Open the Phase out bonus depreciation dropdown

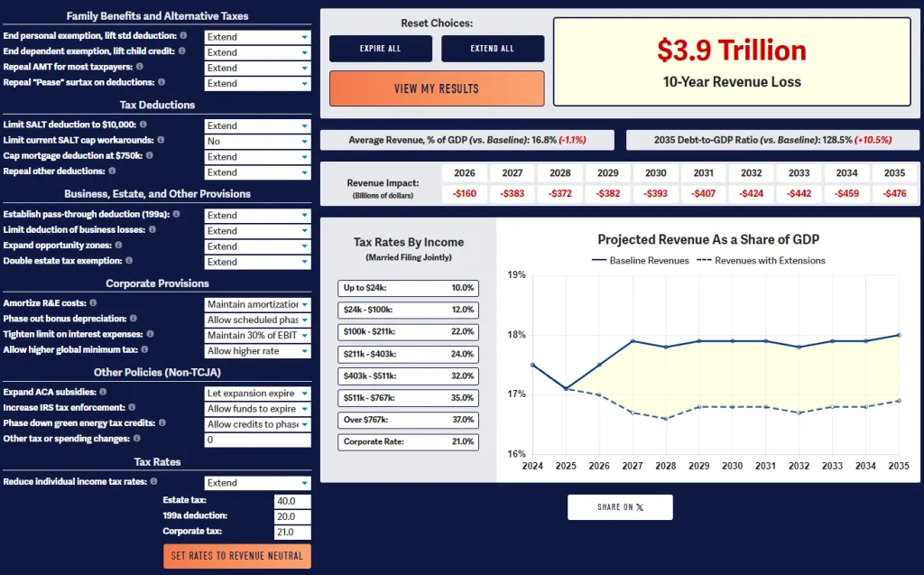pyautogui.click(x=257, y=320)
